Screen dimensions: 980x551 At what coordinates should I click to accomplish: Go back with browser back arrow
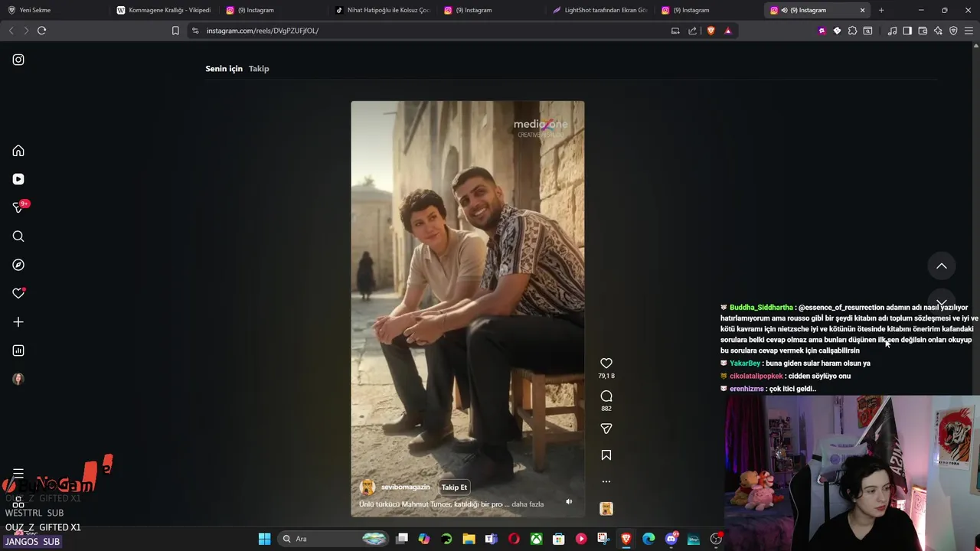pyautogui.click(x=11, y=31)
